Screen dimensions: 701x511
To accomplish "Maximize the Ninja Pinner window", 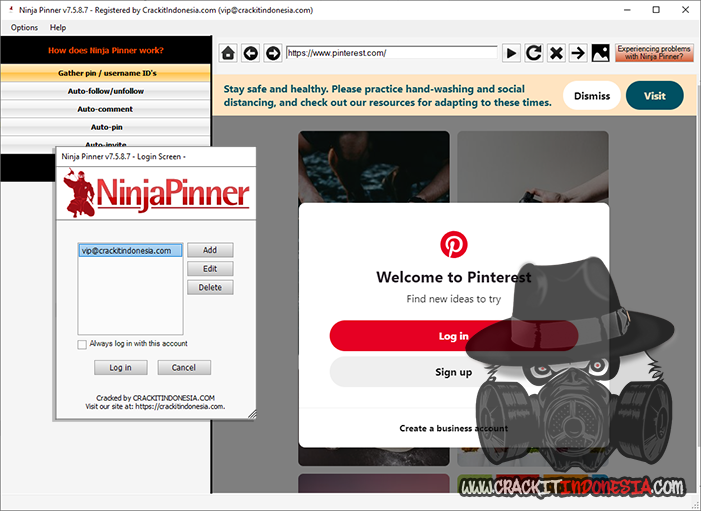I will tap(656, 10).
